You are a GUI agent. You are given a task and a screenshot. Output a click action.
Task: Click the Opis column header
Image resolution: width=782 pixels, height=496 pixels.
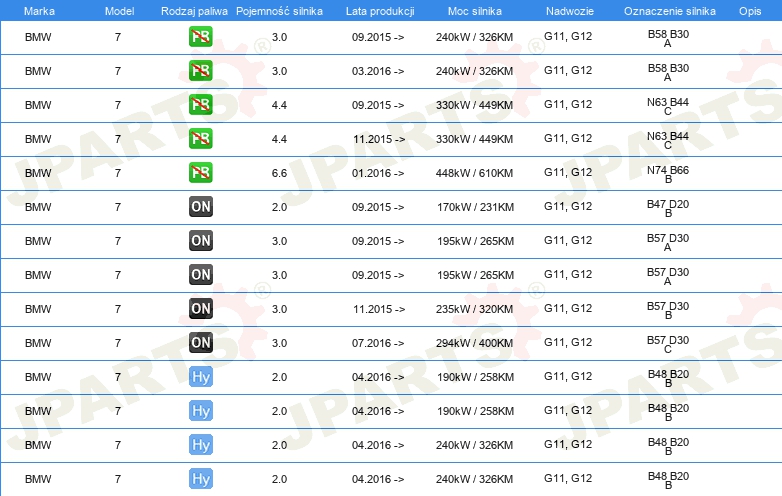750,11
